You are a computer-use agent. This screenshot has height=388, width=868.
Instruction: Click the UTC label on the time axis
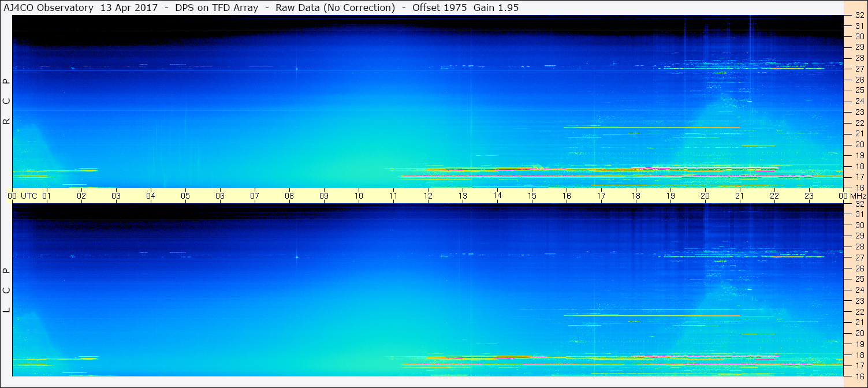click(x=29, y=196)
